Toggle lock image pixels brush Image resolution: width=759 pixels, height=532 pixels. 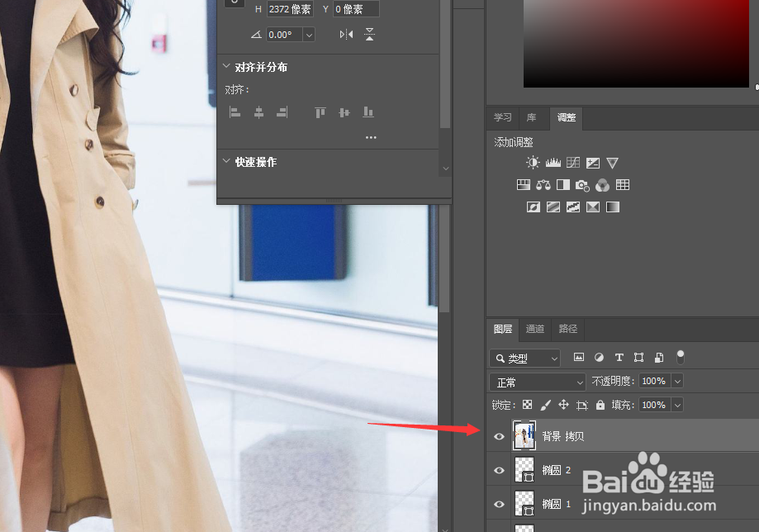546,405
